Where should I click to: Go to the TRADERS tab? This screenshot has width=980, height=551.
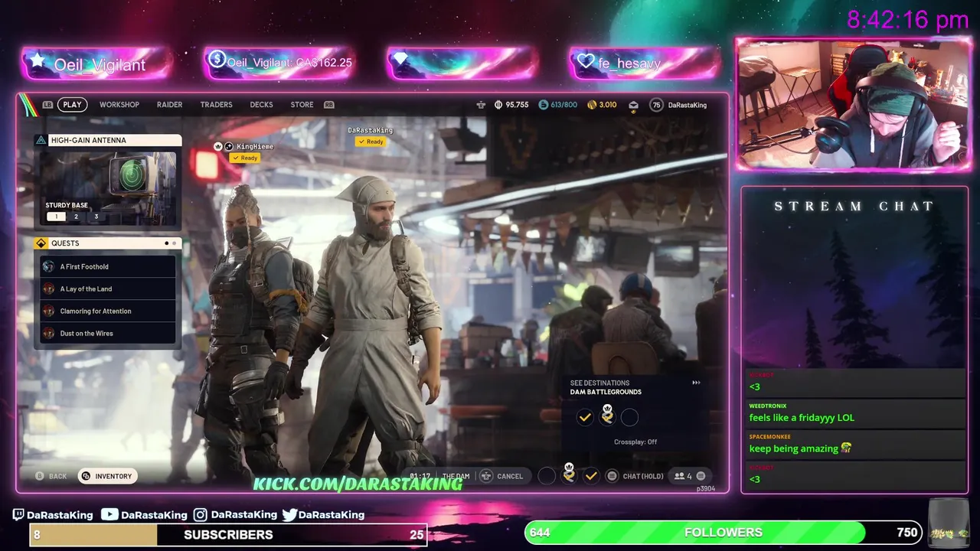coord(216,105)
